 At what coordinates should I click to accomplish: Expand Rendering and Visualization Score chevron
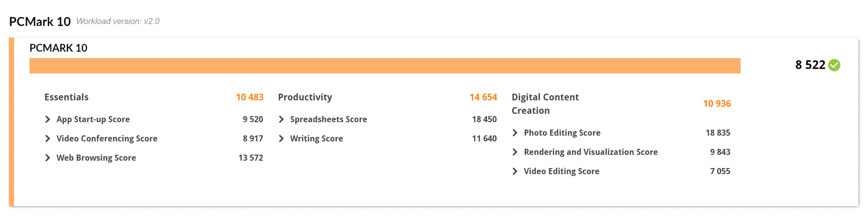pos(515,152)
